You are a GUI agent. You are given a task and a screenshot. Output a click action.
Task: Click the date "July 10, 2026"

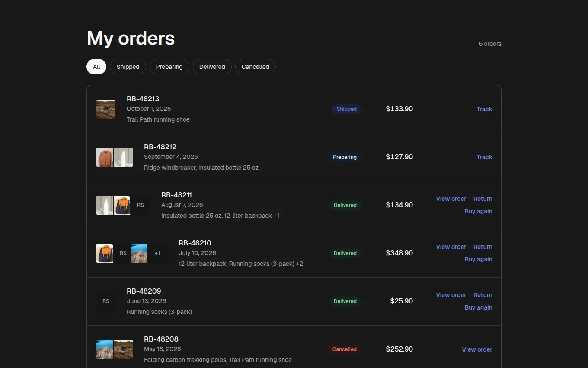[197, 253]
